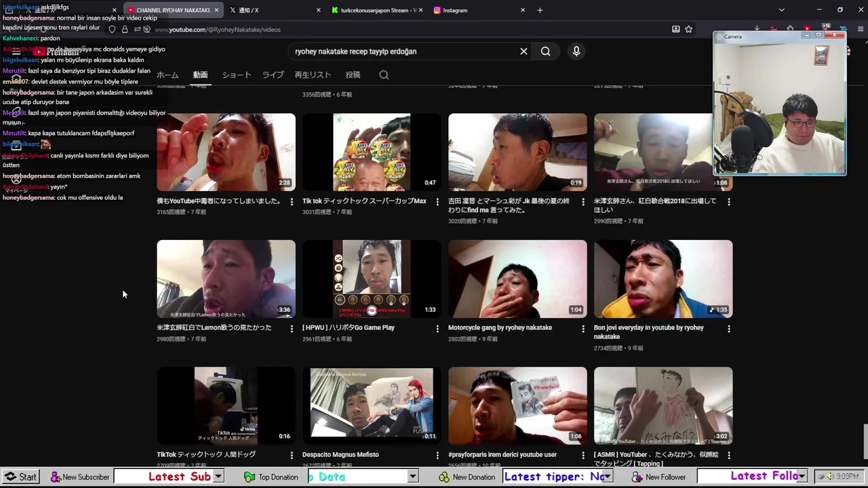Open menu for #prayforparis video
Screen dimensions: 868x488
583,455
